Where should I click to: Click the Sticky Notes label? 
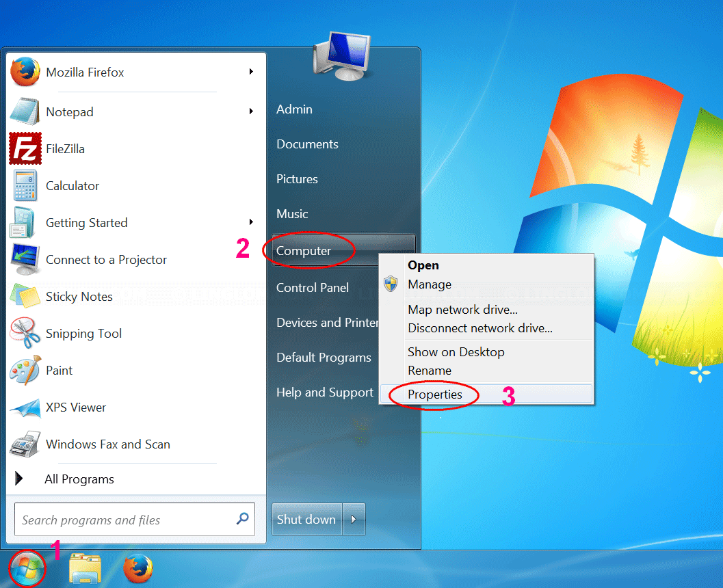point(79,297)
